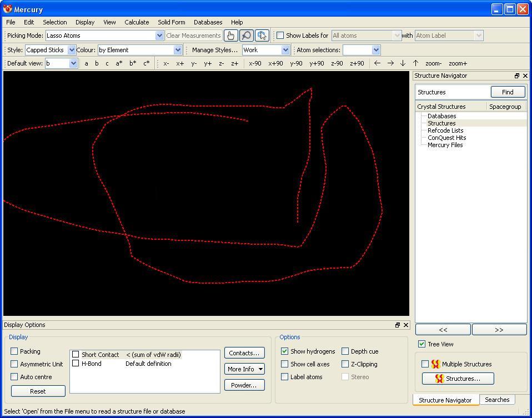Viewport: 532px width, 418px height.
Task: Toggle the Asymmetric Unit checkbox
Action: click(x=14, y=364)
